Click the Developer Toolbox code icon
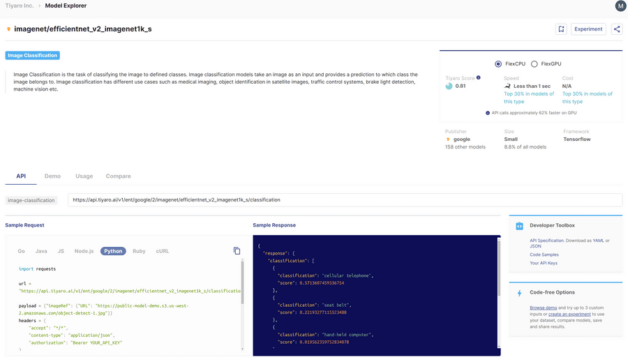The width and height of the screenshot is (628, 364). [519, 226]
